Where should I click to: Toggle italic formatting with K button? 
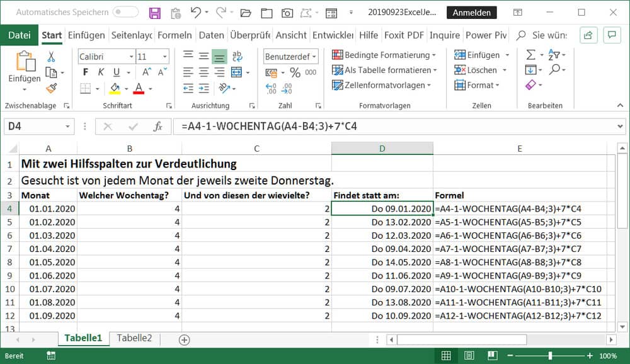100,72
